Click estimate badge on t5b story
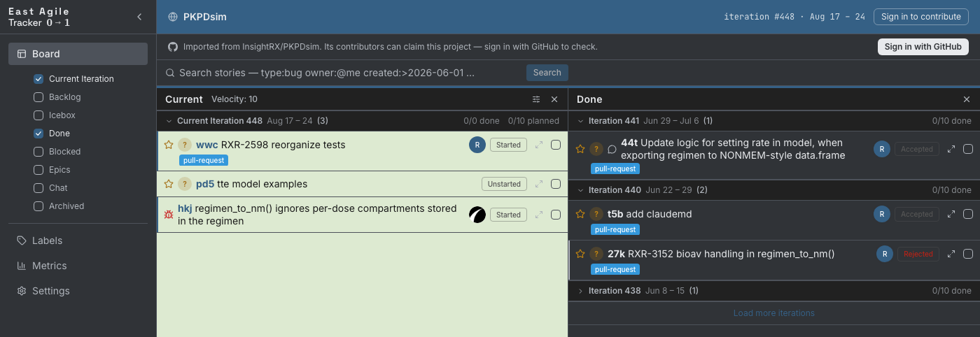The image size is (980, 337). tap(596, 214)
